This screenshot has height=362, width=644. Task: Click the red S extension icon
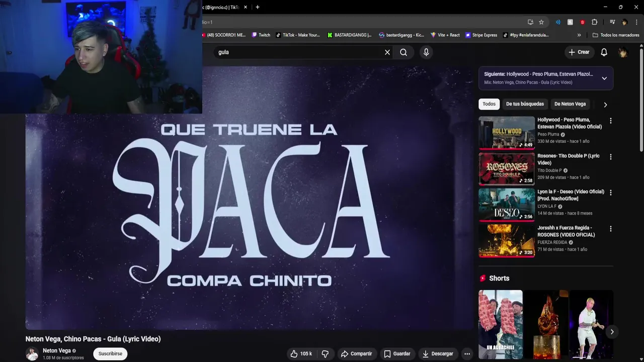click(582, 22)
